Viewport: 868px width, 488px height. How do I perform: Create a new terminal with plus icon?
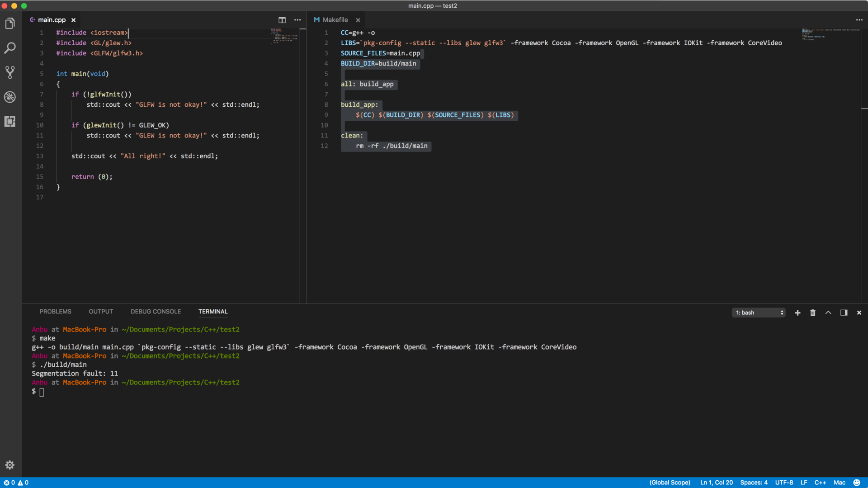click(x=797, y=313)
